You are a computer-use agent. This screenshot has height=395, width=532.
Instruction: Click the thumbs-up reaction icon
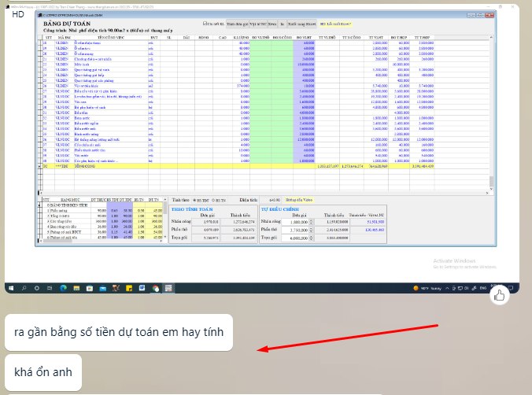click(x=498, y=295)
